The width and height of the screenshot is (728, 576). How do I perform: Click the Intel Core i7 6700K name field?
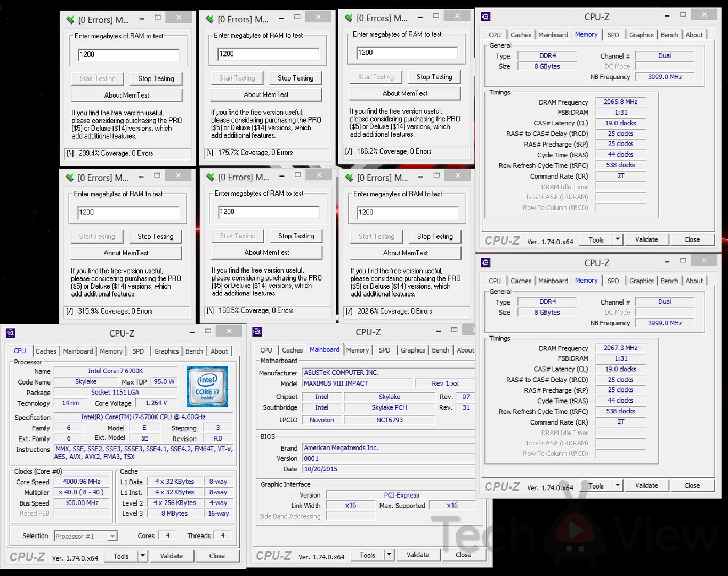(116, 371)
